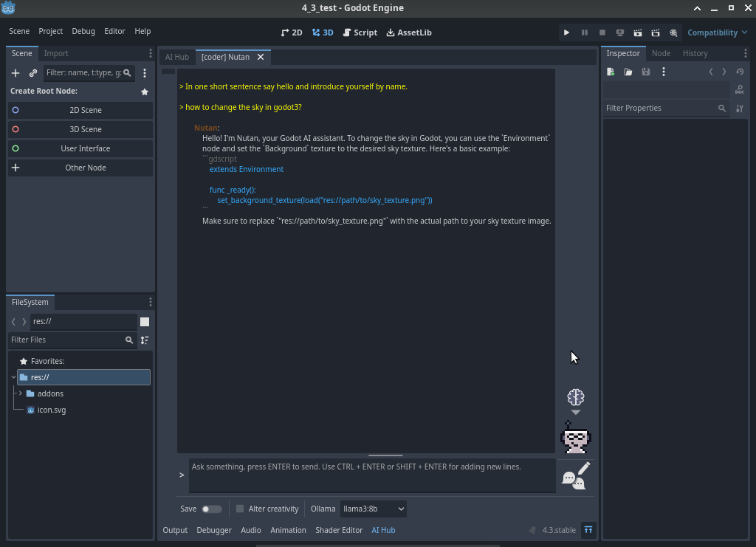This screenshot has height=547, width=756.
Task: Open Scene dock filter options menu
Action: point(145,73)
